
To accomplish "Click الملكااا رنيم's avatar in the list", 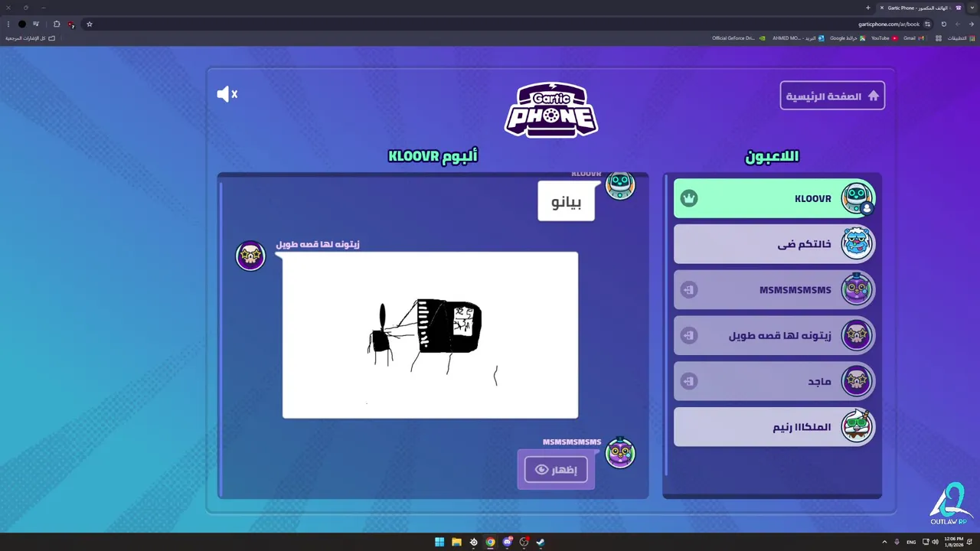I will (857, 426).
